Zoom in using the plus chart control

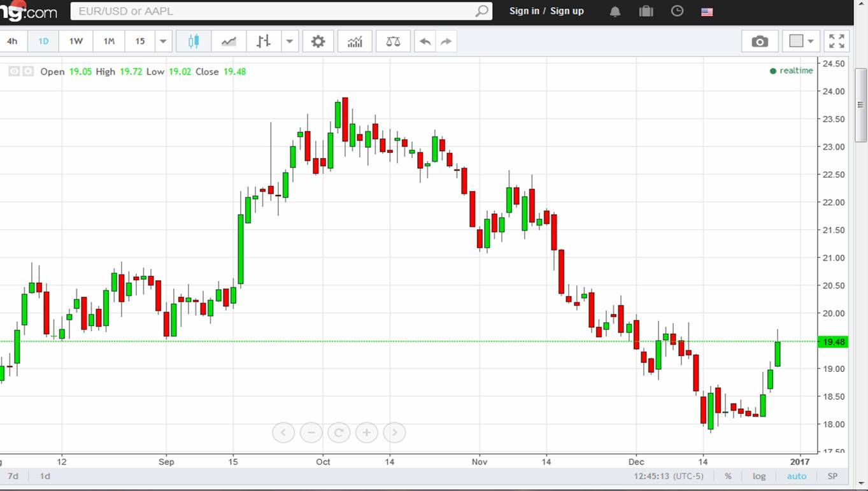[x=367, y=432]
